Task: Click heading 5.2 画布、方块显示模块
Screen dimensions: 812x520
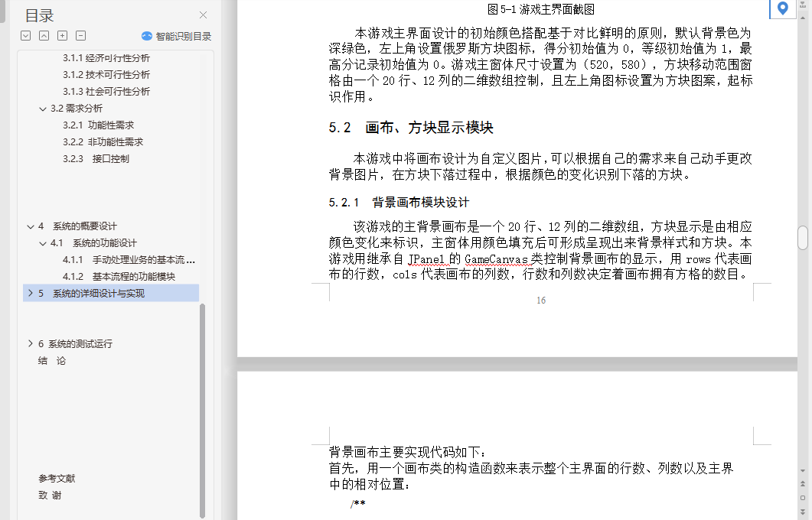Action: click(411, 127)
